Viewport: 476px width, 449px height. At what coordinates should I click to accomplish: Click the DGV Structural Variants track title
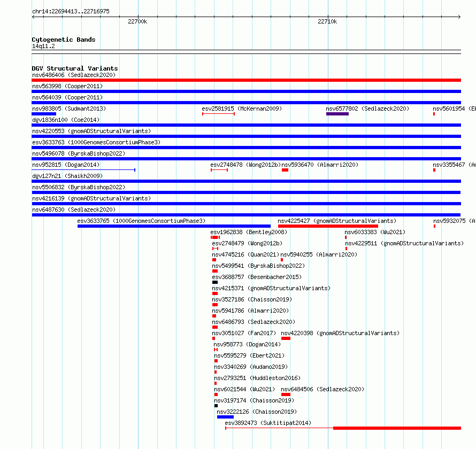pyautogui.click(x=75, y=68)
